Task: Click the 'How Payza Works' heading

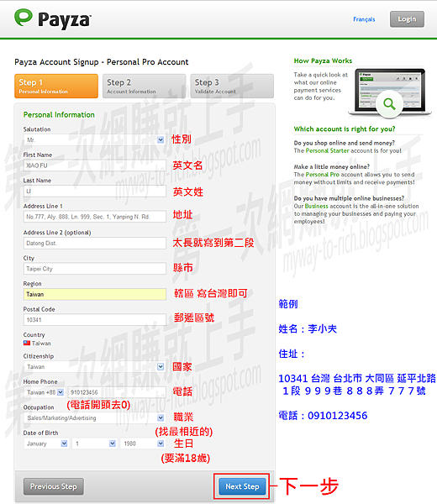Action: [x=323, y=60]
